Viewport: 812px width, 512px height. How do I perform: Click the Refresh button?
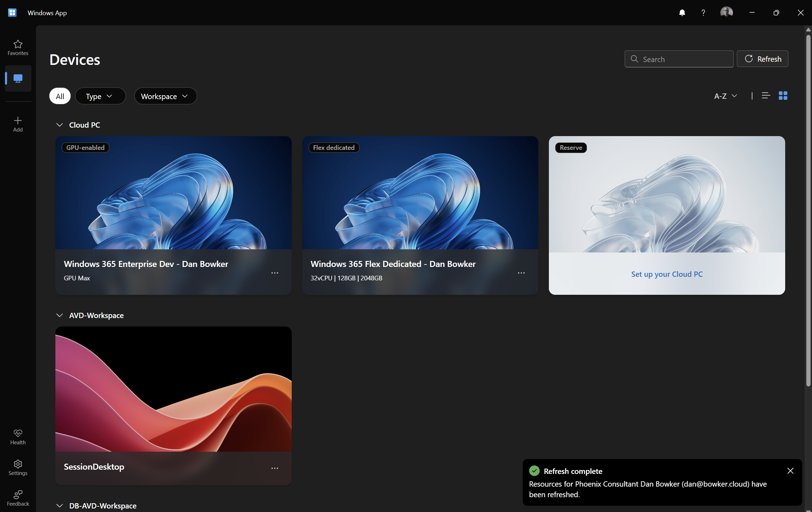tap(762, 59)
